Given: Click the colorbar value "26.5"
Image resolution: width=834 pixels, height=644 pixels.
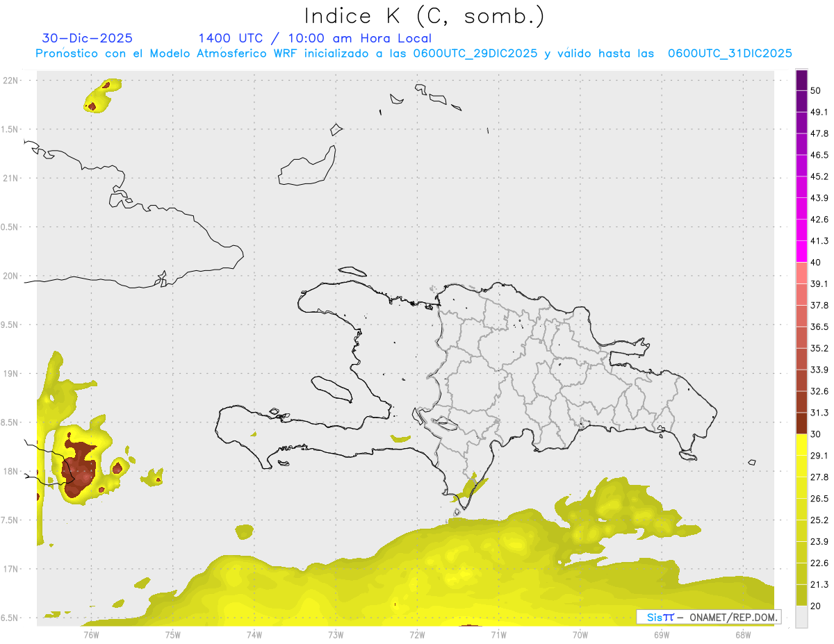Looking at the screenshot, I should pyautogui.click(x=819, y=499).
